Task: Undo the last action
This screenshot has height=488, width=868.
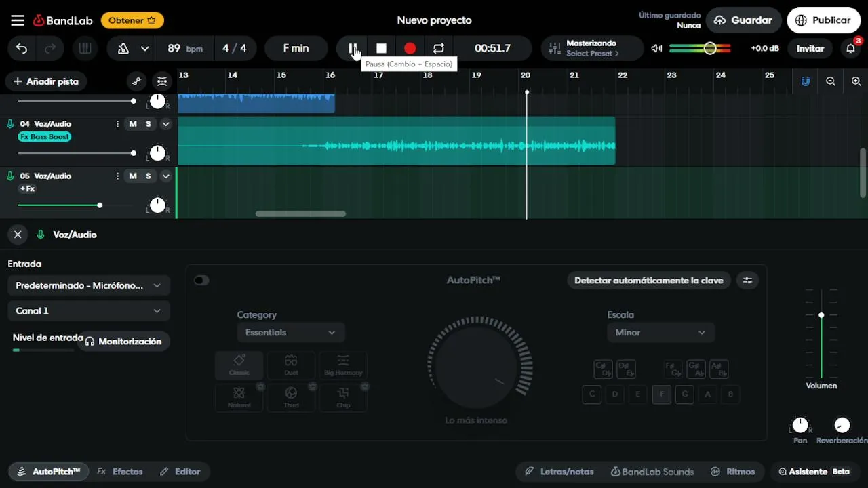Action: click(22, 48)
